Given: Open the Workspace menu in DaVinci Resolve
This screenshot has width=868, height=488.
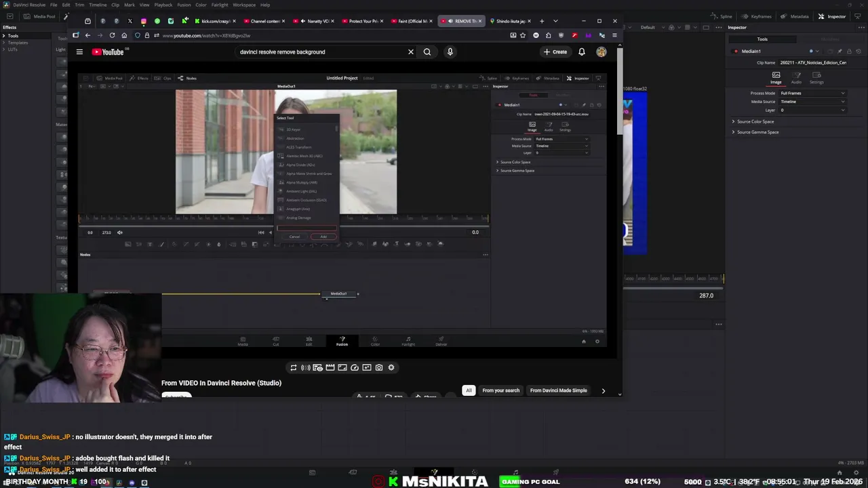Looking at the screenshot, I should pyautogui.click(x=244, y=5).
